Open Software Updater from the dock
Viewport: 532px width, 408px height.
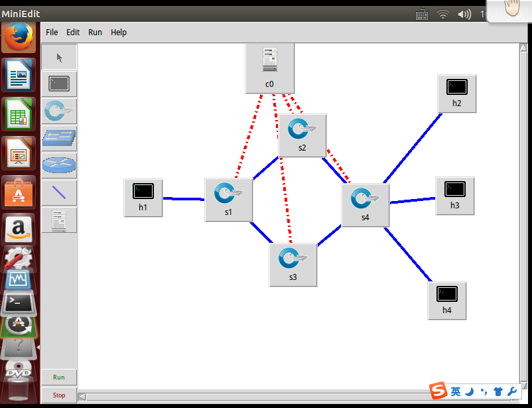tap(19, 326)
